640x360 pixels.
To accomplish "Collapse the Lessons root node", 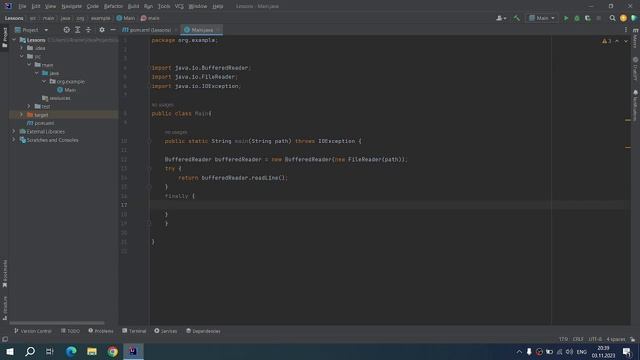I will (x=14, y=40).
